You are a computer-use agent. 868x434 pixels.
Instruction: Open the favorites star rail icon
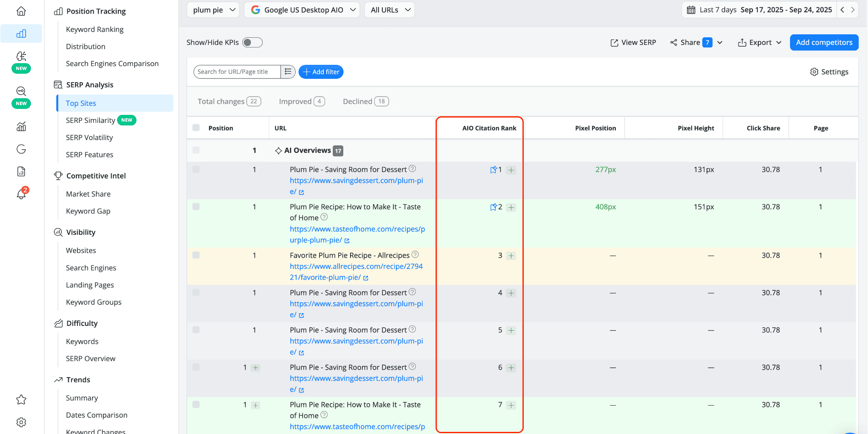click(21, 400)
